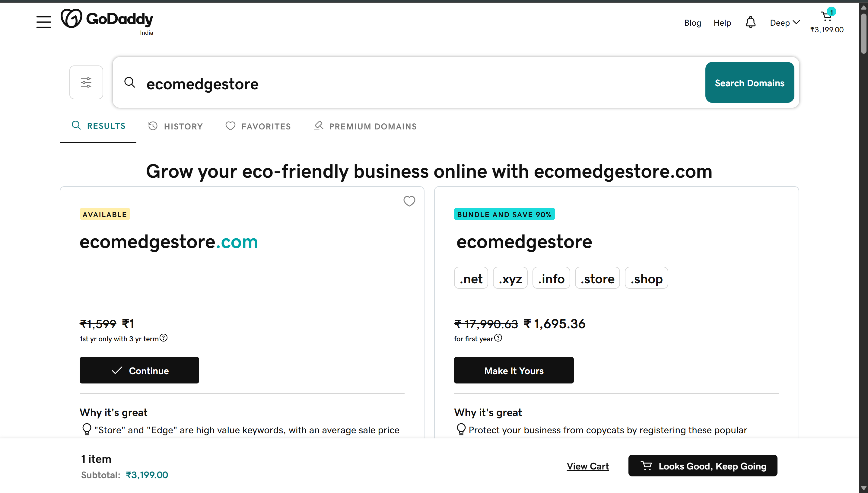Open the Premium Domains tab
This screenshot has height=493, width=868.
pos(364,126)
